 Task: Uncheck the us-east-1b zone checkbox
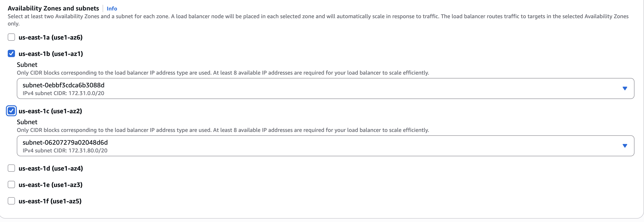pyautogui.click(x=11, y=53)
